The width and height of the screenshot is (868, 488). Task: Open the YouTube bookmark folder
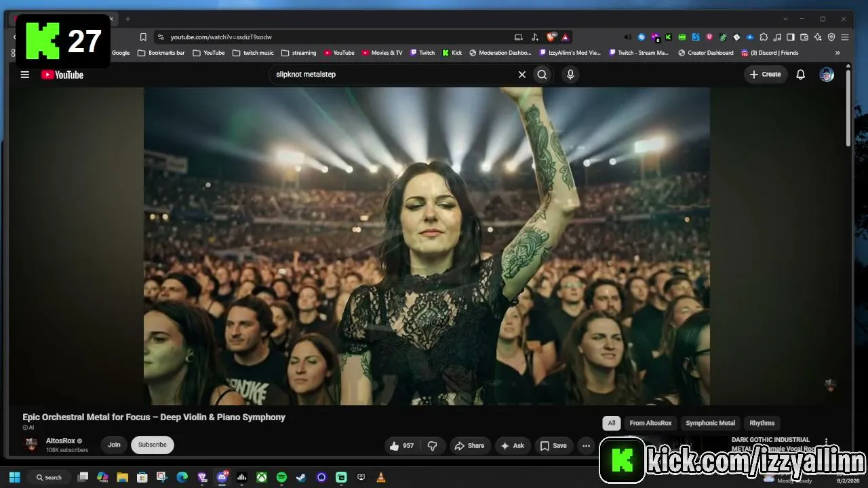(209, 53)
